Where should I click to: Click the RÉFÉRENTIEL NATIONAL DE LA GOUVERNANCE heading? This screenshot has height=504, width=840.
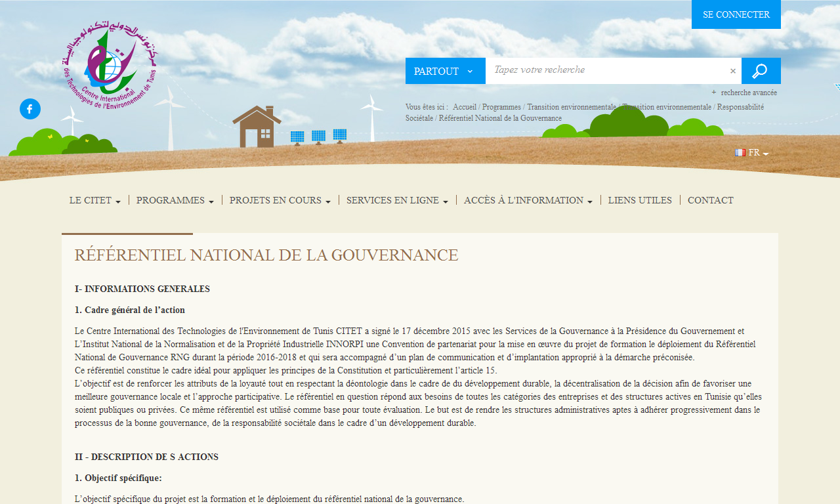[x=266, y=255]
